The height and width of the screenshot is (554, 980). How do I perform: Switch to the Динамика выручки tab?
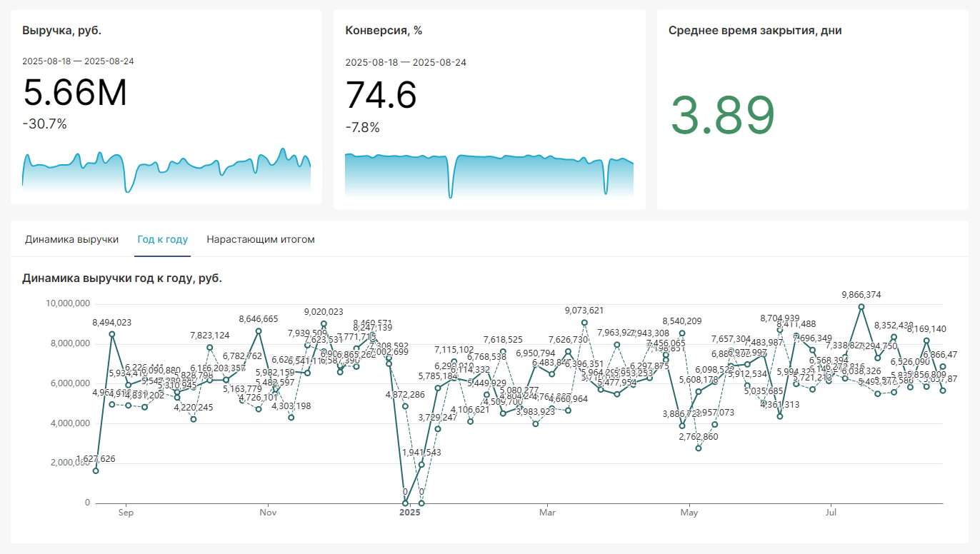(71, 239)
